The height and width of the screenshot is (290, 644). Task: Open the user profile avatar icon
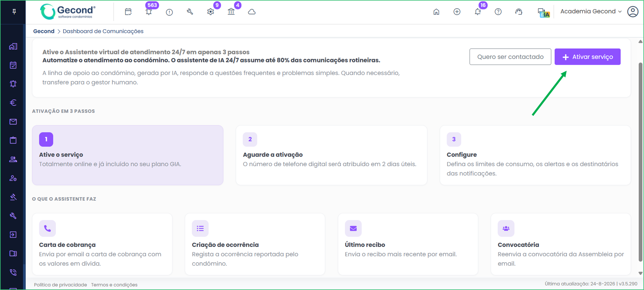pos(633,12)
